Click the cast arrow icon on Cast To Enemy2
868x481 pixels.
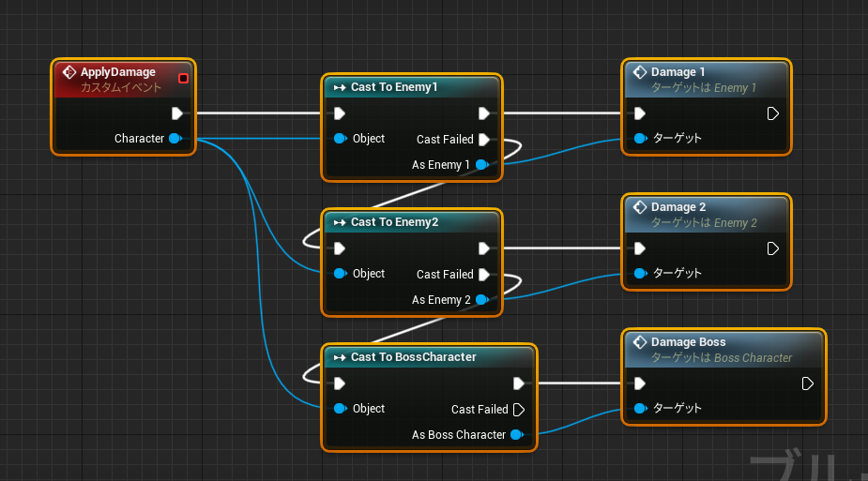[x=340, y=222]
